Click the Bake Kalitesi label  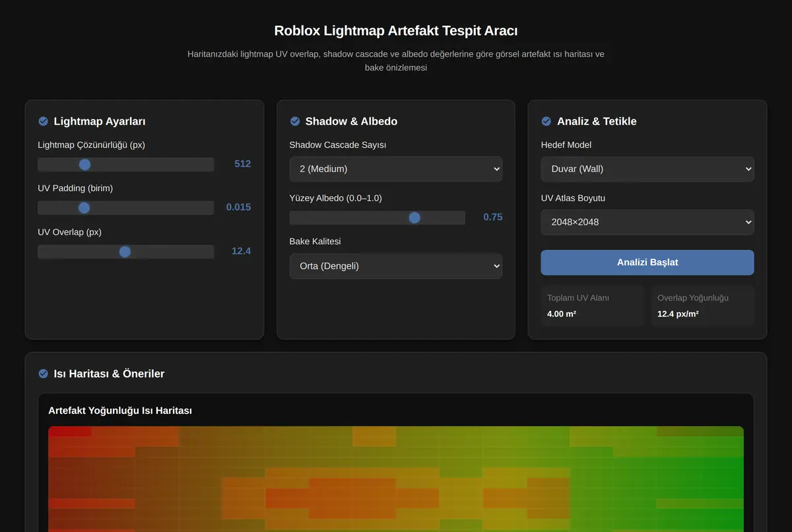tap(315, 242)
